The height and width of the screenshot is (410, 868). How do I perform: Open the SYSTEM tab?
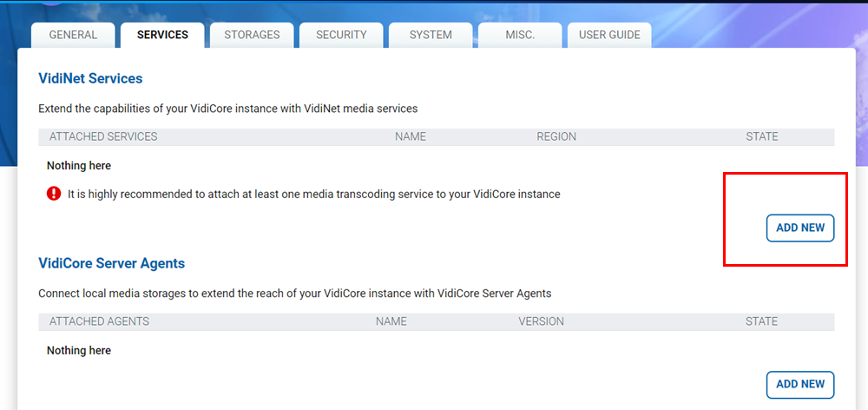431,35
